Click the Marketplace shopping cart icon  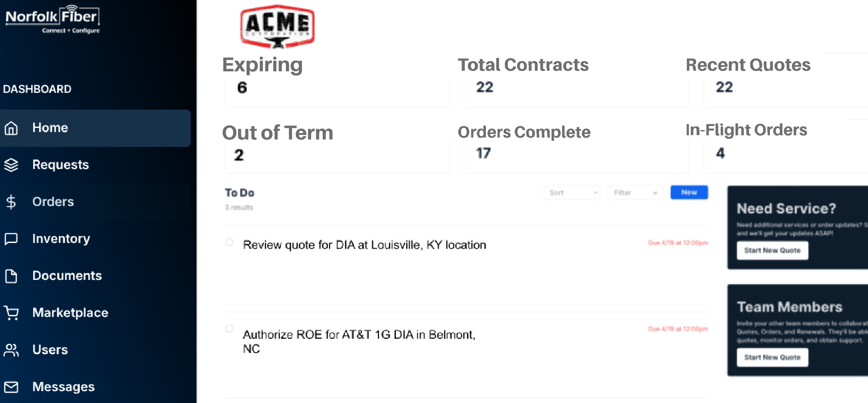(x=11, y=313)
